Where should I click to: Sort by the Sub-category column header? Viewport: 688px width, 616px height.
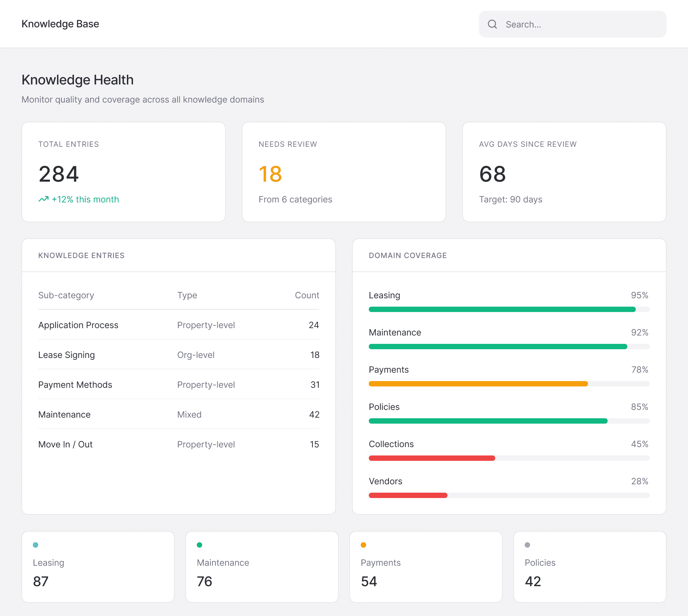(66, 295)
